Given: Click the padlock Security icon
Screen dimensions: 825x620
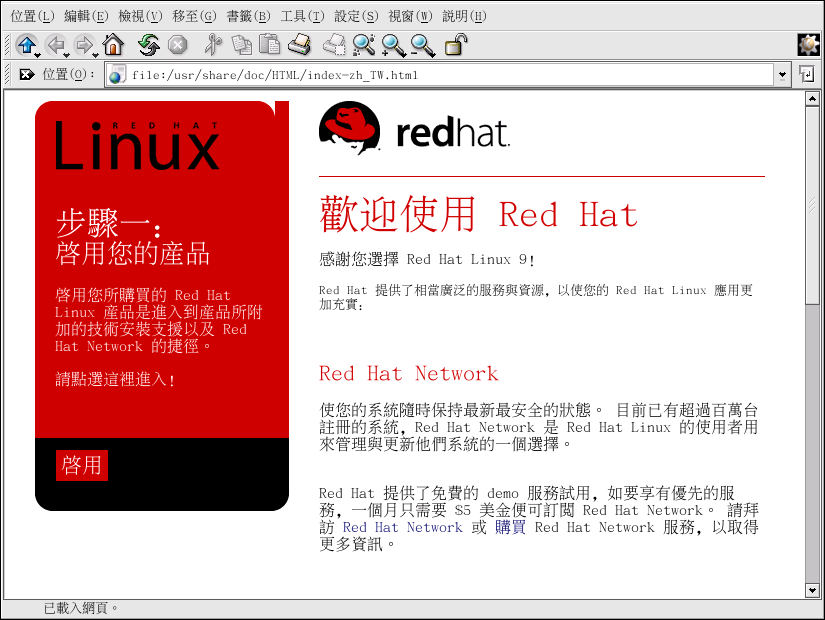Looking at the screenshot, I should click(x=455, y=45).
